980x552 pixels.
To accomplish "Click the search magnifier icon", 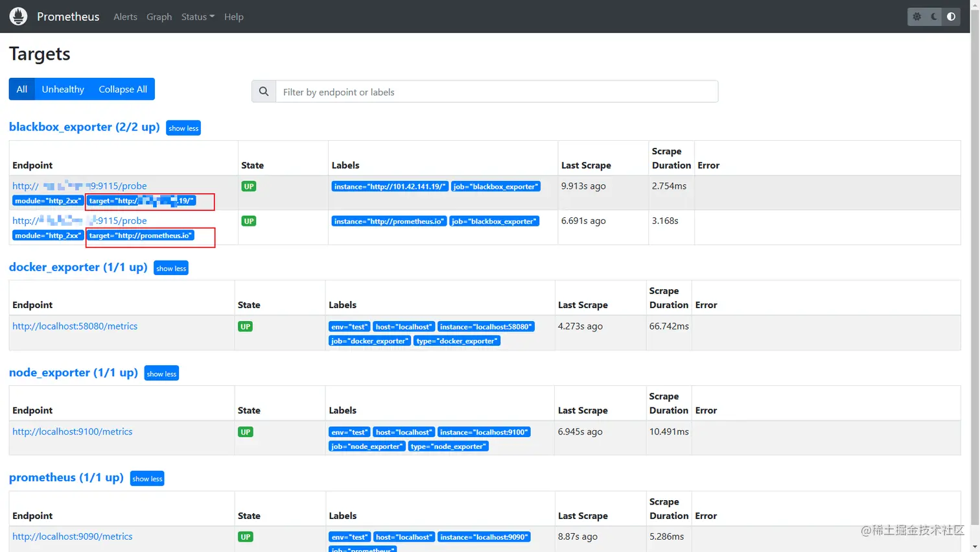I will tap(264, 91).
